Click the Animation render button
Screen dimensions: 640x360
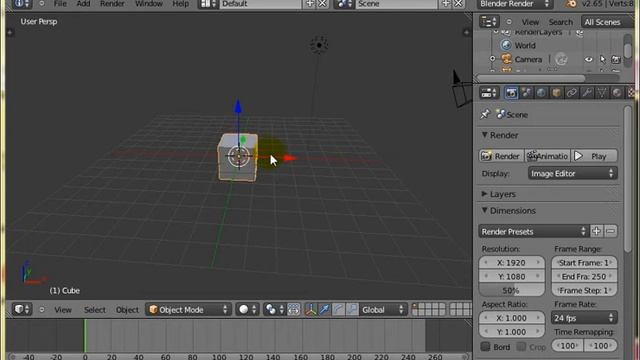tap(547, 156)
